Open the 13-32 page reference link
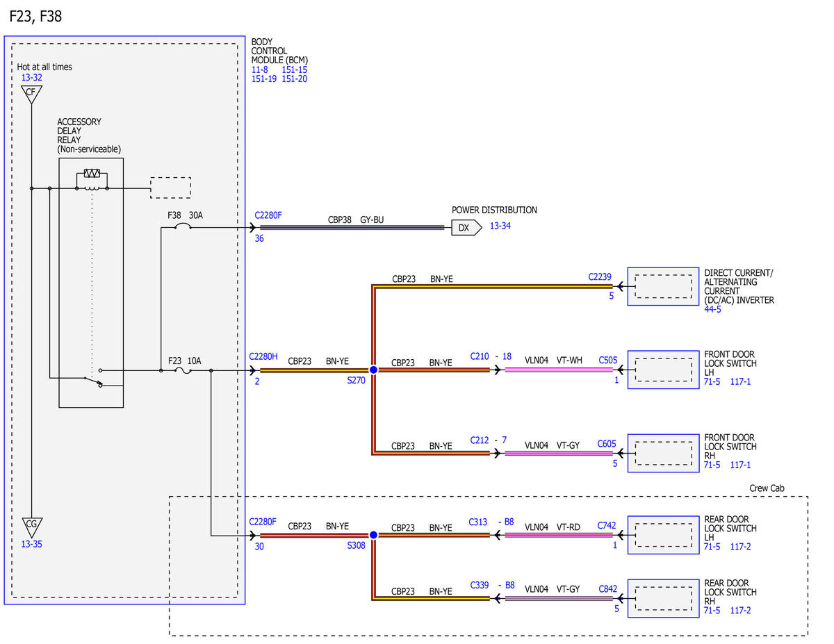 pyautogui.click(x=31, y=77)
